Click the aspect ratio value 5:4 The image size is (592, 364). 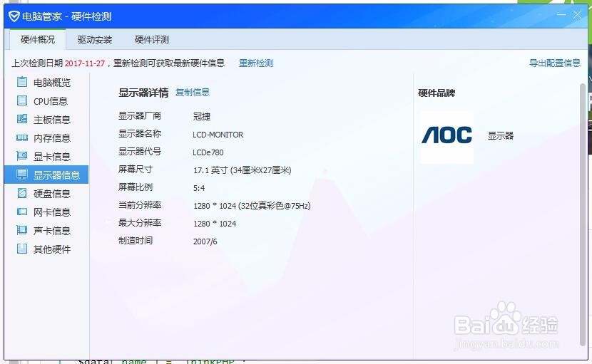[199, 188]
